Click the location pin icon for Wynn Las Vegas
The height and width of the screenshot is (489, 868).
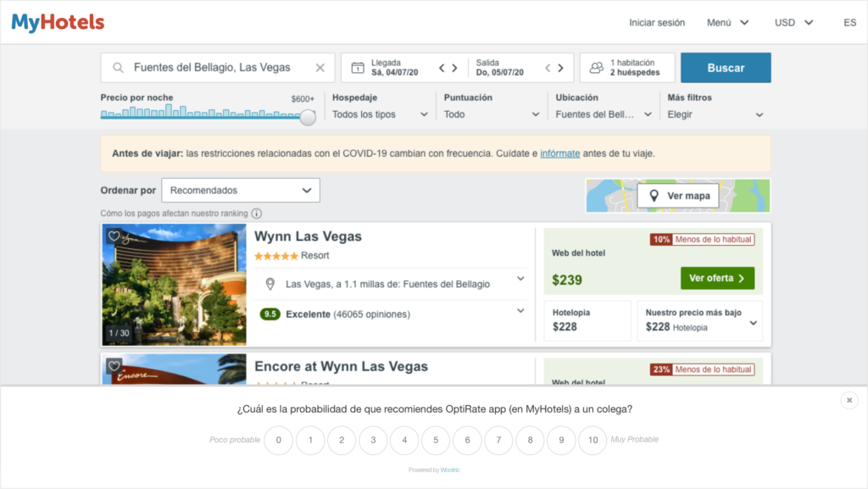point(270,284)
